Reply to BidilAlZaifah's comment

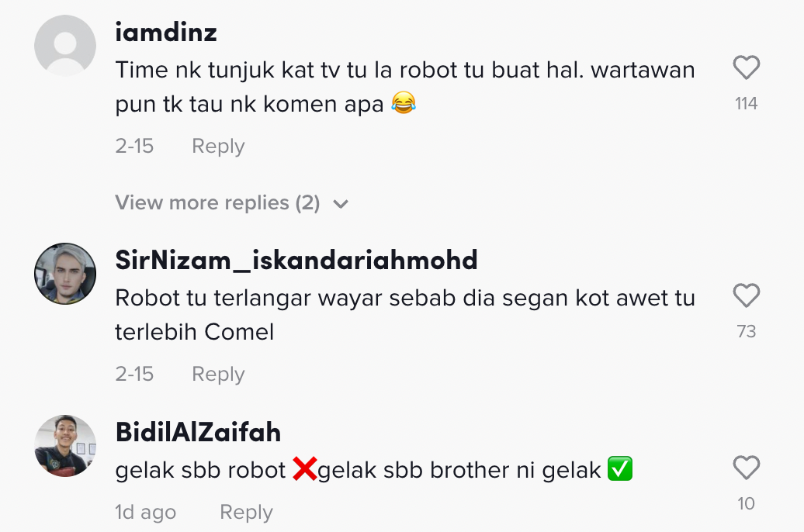pyautogui.click(x=246, y=513)
